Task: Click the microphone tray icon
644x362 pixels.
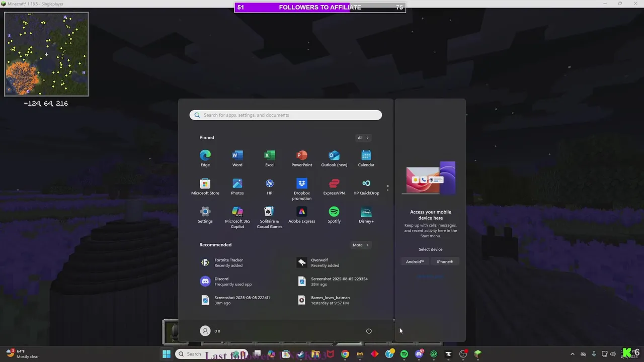Action: [x=594, y=354]
